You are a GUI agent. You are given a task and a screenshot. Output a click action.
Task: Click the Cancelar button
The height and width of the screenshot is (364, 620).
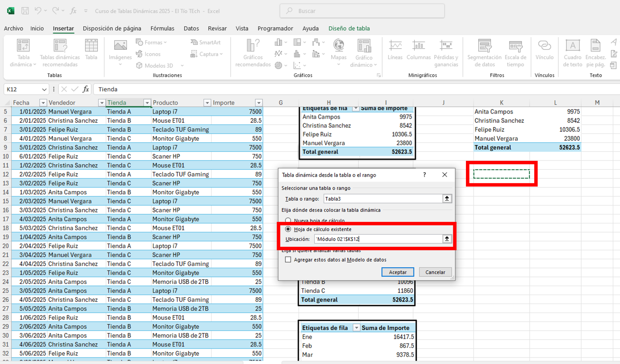(x=435, y=272)
